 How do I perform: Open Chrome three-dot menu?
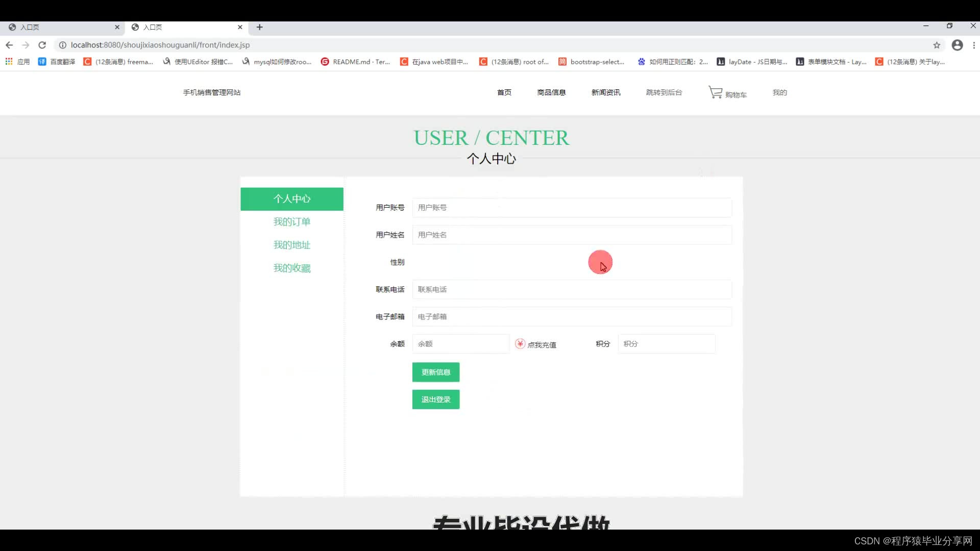(974, 45)
